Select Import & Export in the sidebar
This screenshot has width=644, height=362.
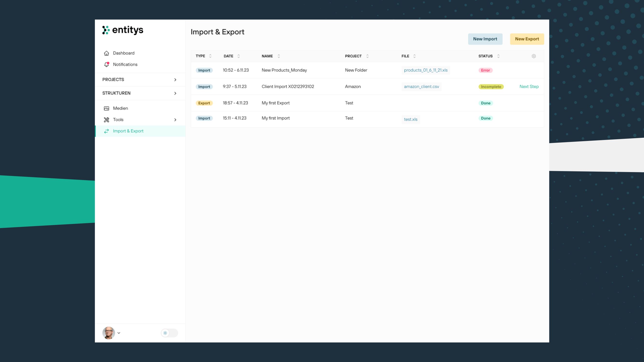(128, 131)
